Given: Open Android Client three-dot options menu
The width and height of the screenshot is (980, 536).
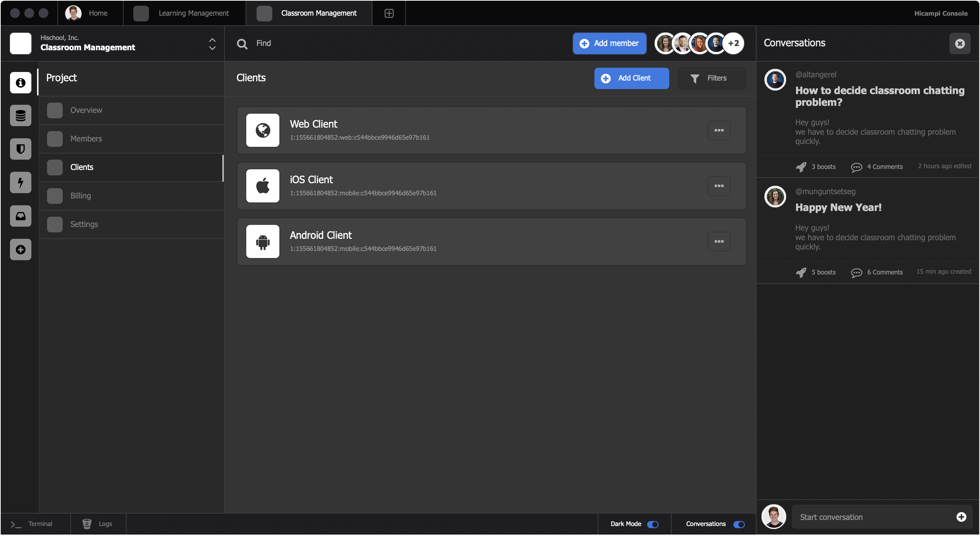Looking at the screenshot, I should tap(719, 242).
